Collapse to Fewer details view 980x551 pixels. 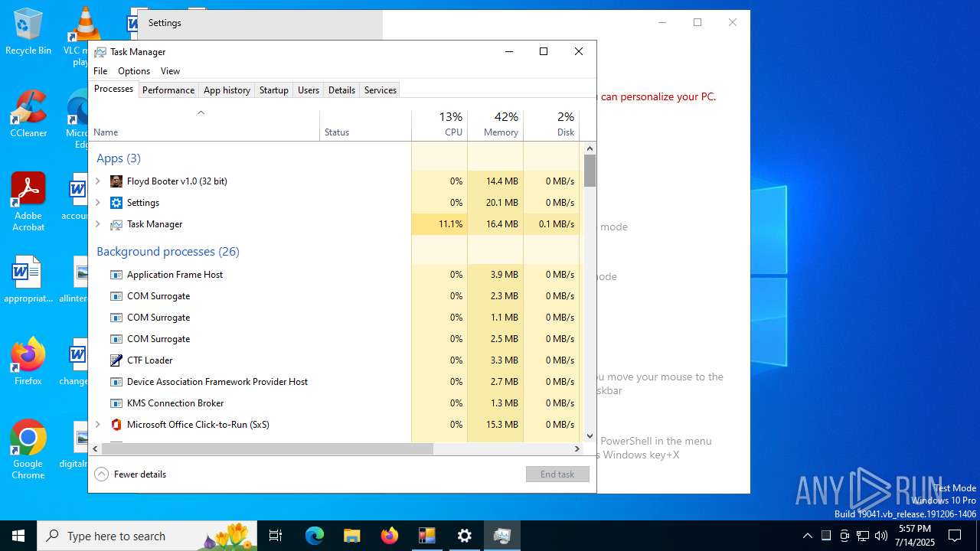[130, 474]
